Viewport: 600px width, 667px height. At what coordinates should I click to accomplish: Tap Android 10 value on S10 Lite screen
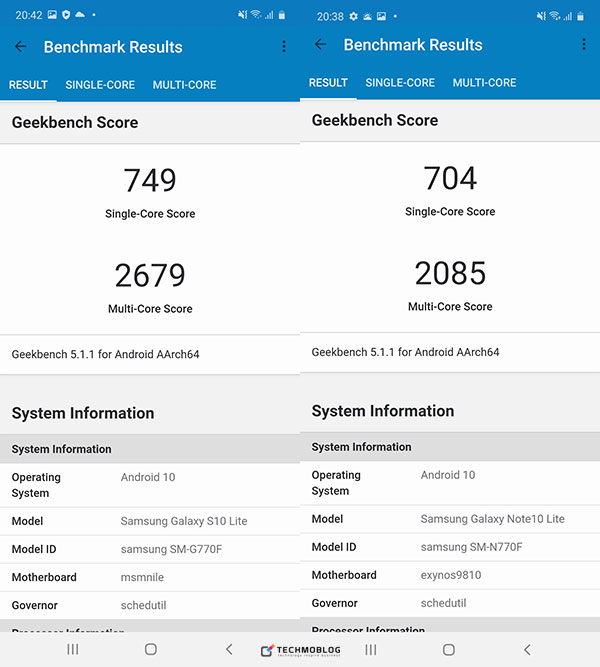pos(148,477)
